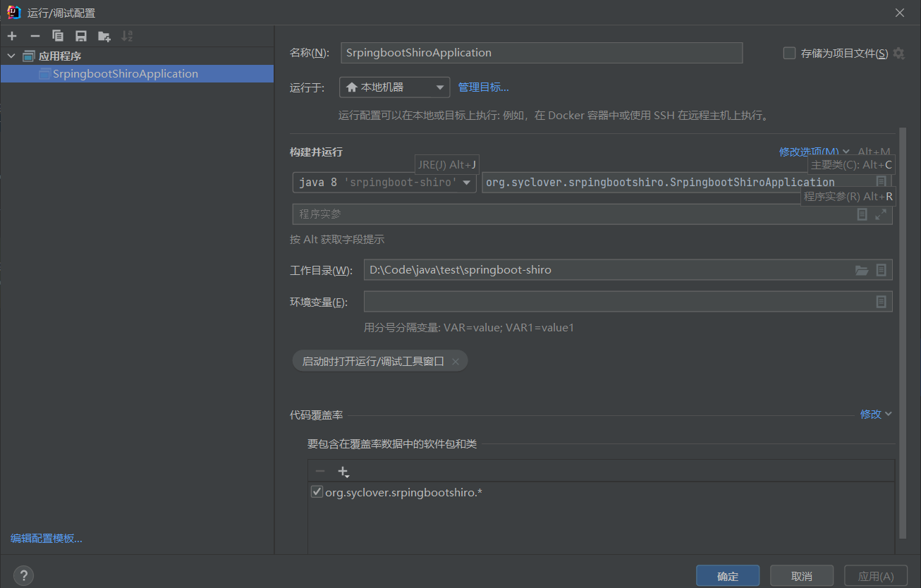Add package or class to coverage list
Screen dimensions: 921x588
tap(343, 471)
